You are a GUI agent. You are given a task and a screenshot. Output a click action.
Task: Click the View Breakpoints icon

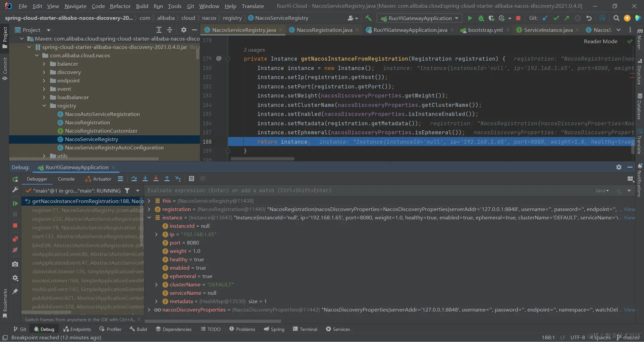[x=15, y=239]
